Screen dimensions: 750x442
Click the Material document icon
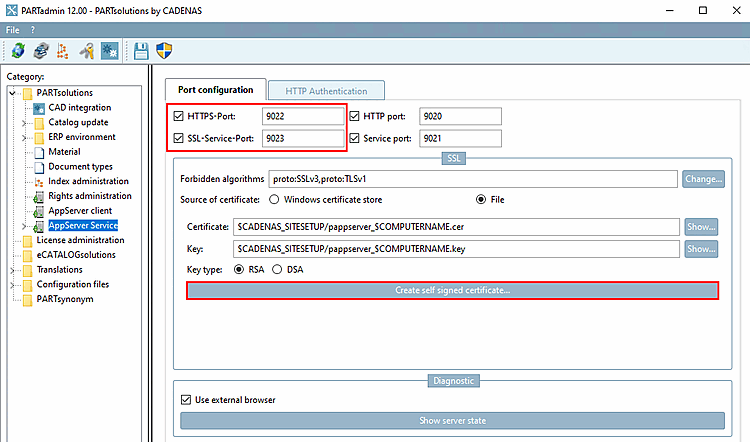39,153
